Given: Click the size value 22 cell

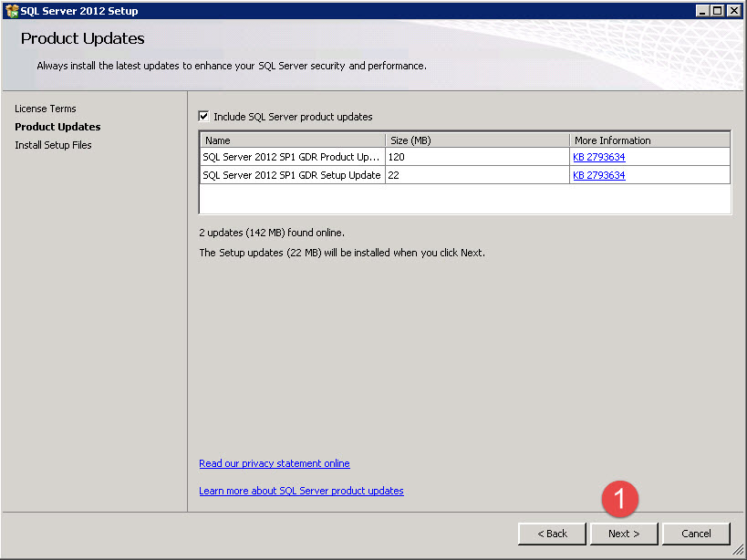Looking at the screenshot, I should coord(477,175).
